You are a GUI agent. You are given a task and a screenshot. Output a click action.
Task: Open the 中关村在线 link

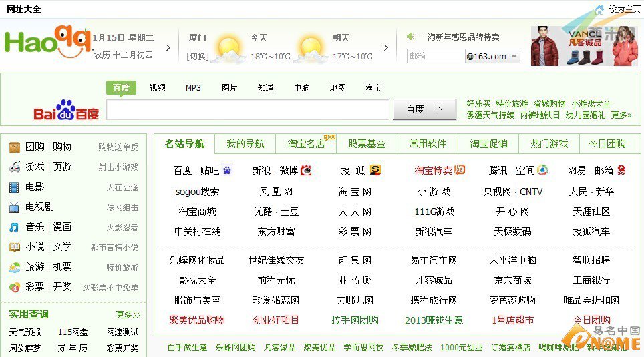[197, 232]
